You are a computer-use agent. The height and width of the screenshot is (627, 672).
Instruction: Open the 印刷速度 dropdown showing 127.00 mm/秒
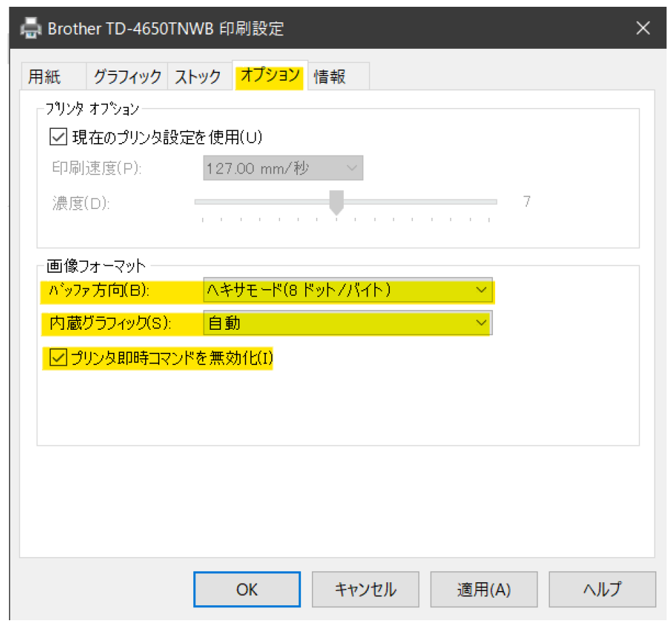tap(283, 168)
